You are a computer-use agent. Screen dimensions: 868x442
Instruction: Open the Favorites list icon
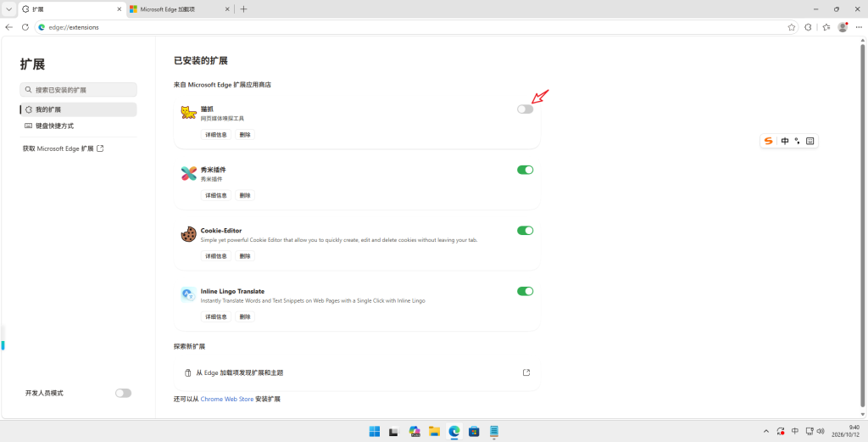click(826, 27)
